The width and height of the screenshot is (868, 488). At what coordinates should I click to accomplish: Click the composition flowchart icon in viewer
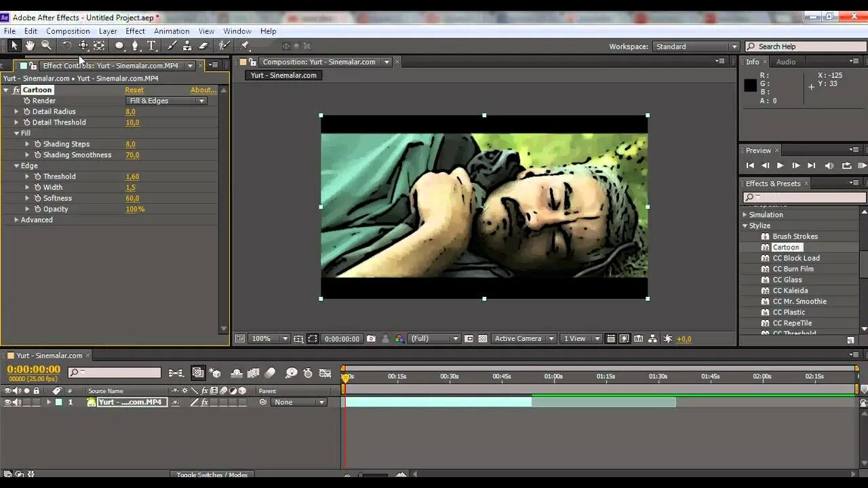(652, 339)
